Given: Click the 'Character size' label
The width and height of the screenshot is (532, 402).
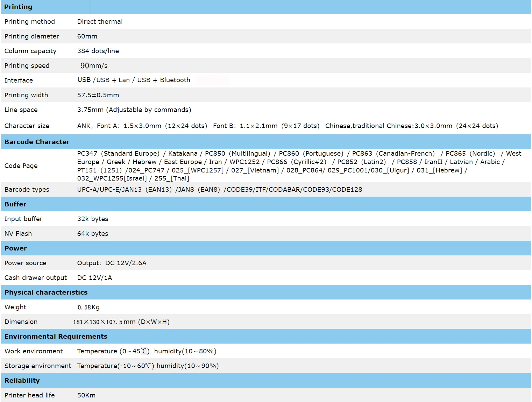Looking at the screenshot, I should point(27,126).
